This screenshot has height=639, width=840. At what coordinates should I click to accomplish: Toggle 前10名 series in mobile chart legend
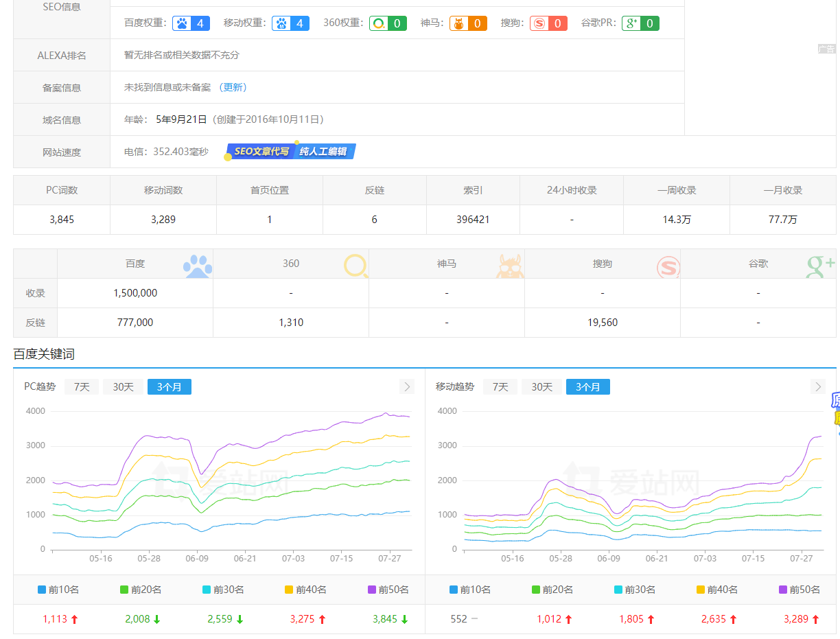470,590
